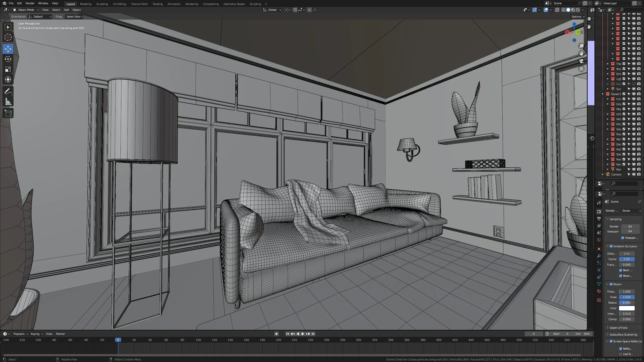Screen dimensions: 644x362
Task: Disable the Bloom checkbox
Action: (x=611, y=284)
